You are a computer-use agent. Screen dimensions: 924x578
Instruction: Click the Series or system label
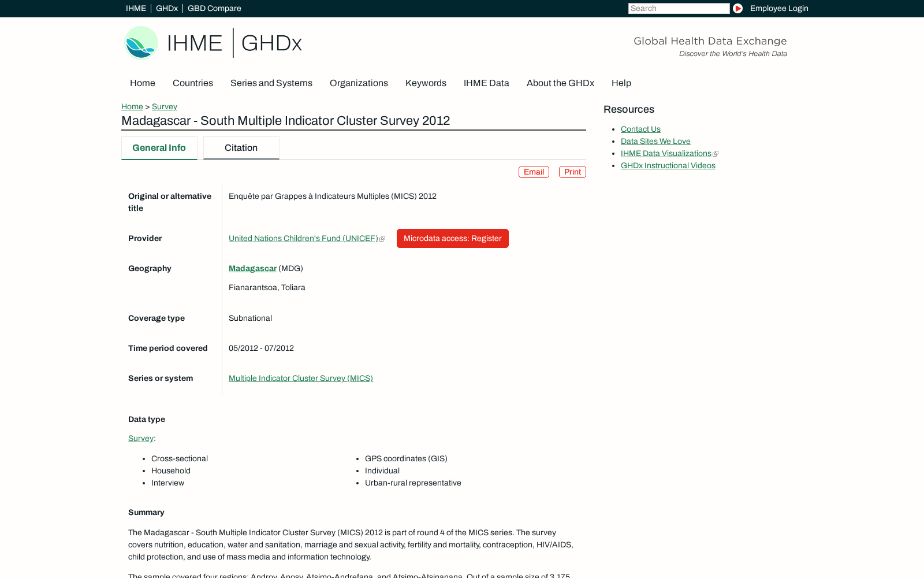tap(161, 378)
